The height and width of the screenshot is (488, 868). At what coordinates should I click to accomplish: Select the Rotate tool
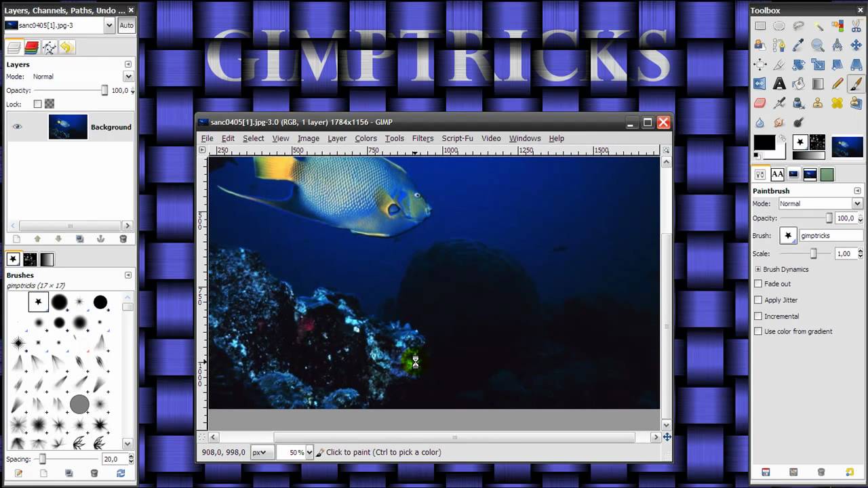798,64
